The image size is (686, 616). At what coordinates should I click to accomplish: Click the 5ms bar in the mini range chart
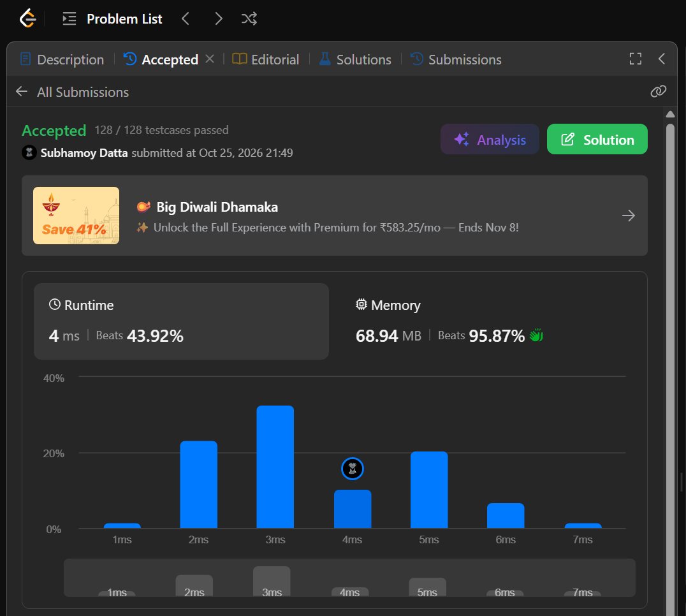pyautogui.click(x=427, y=587)
